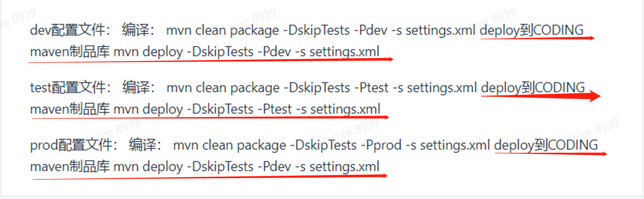Click "deploy到CODING" on the dev line

(x=532, y=30)
